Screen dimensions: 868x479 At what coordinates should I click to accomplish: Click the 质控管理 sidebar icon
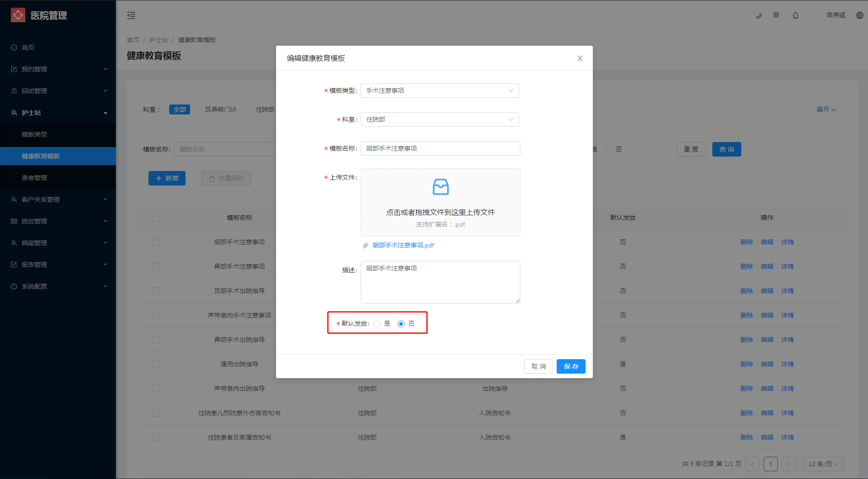point(14,221)
